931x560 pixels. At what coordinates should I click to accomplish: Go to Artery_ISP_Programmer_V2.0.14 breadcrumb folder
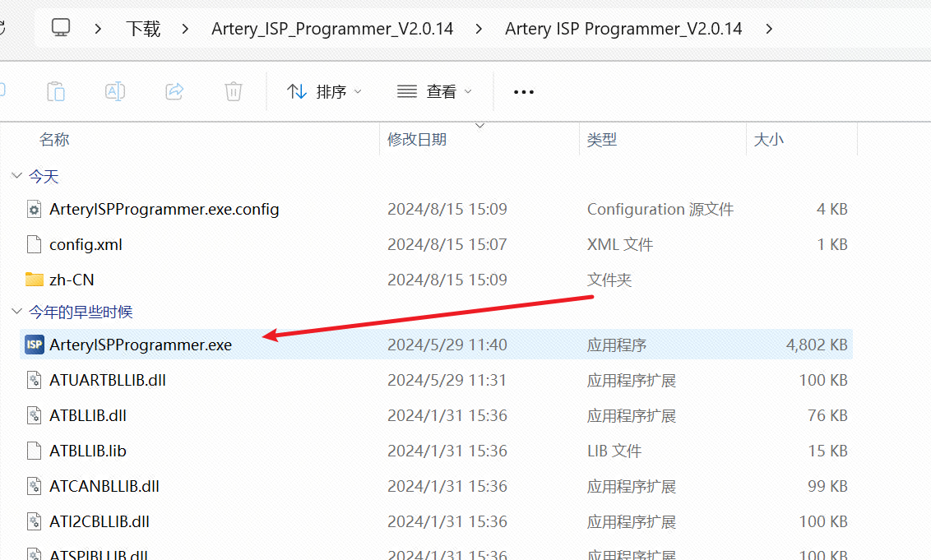332,29
